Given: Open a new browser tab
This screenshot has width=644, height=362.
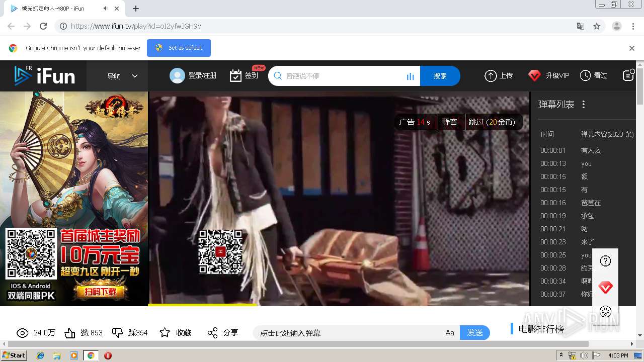Looking at the screenshot, I should [x=135, y=9].
